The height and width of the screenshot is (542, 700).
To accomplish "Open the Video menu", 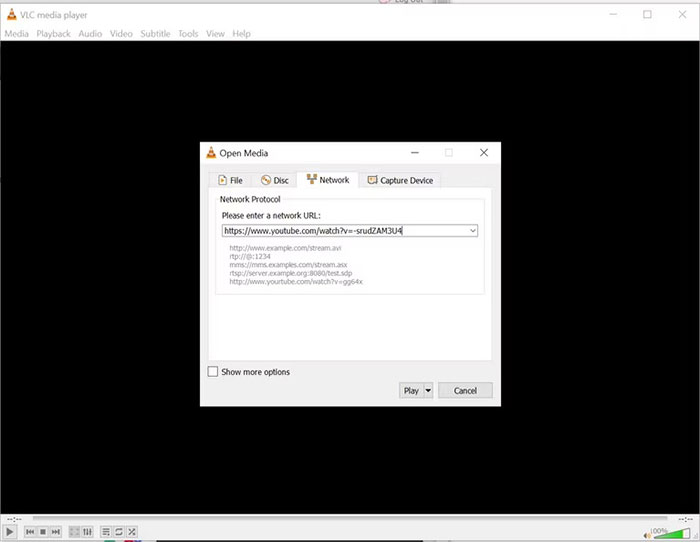I will point(121,33).
